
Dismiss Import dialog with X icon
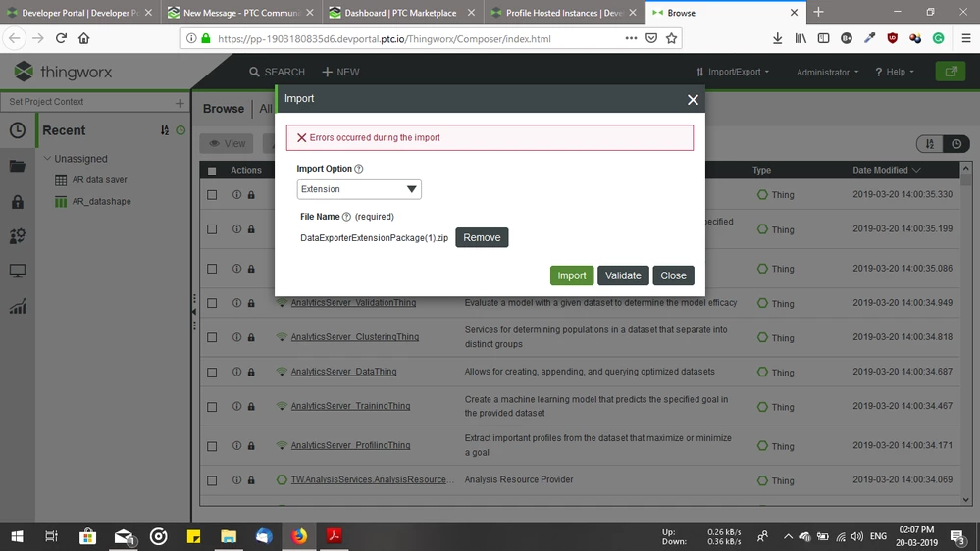coord(693,100)
